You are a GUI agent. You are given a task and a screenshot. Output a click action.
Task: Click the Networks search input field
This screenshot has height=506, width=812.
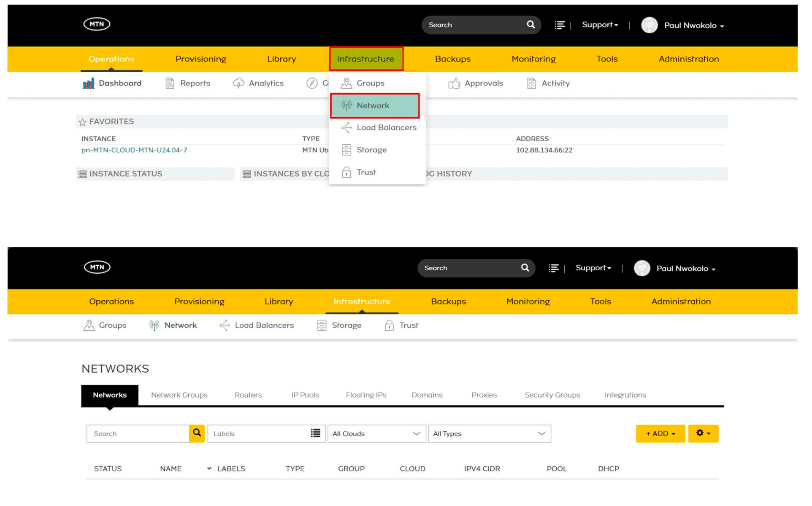click(x=138, y=433)
